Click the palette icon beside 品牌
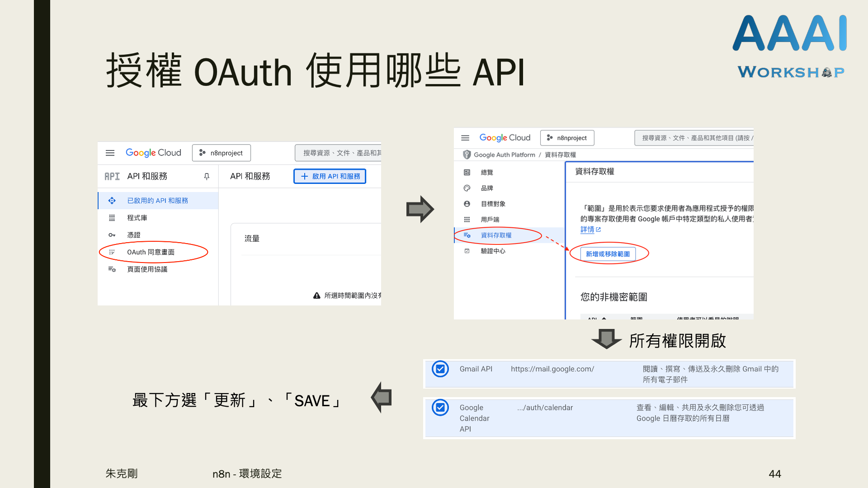Viewport: 868px width, 488px height. 467,188
